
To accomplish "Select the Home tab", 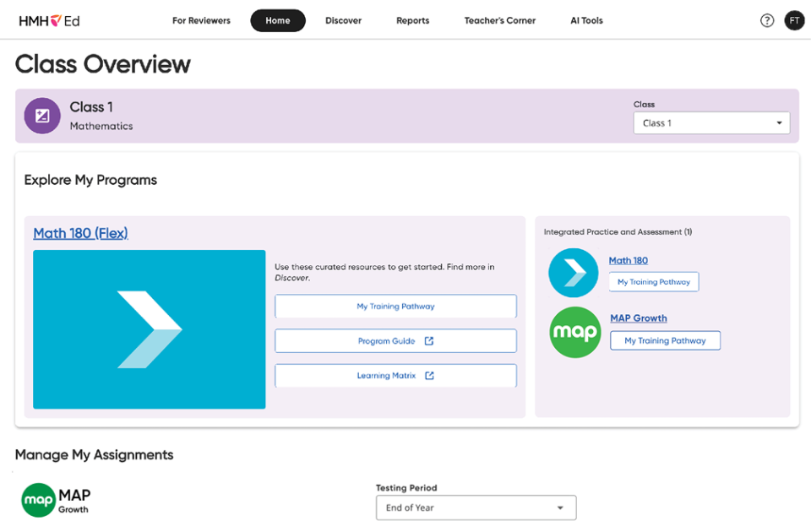I will [278, 20].
